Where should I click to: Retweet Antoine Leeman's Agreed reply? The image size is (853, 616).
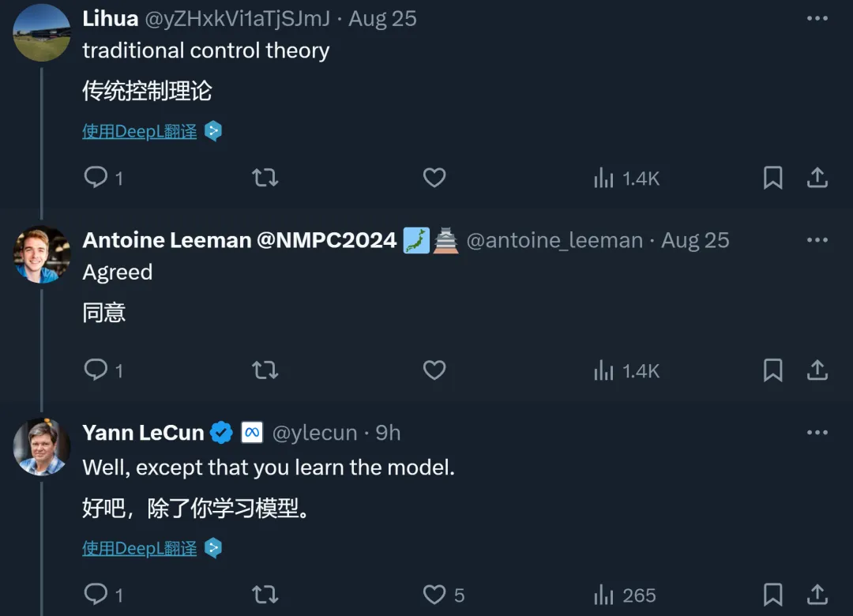[265, 370]
